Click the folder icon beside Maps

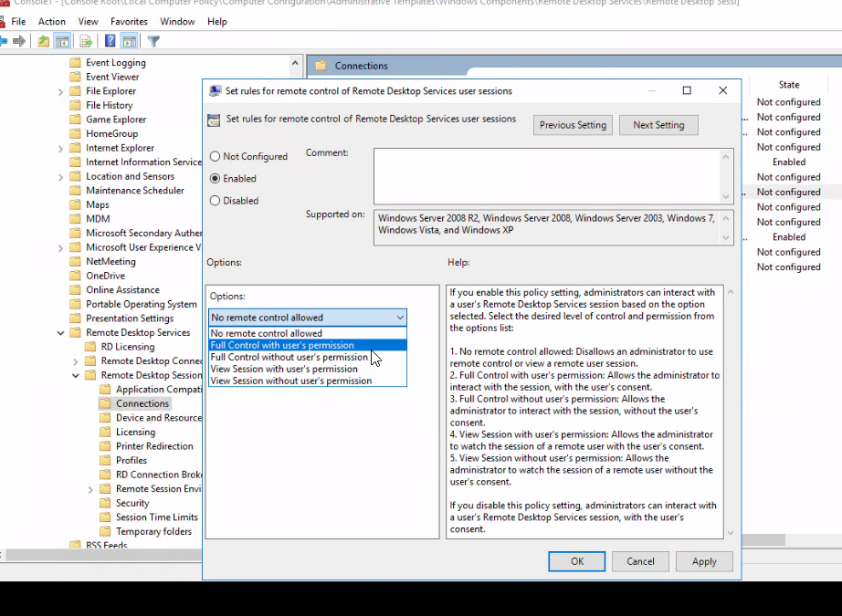coord(76,204)
